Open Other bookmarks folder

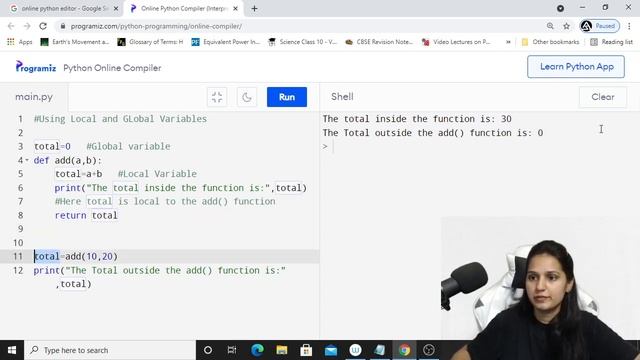click(550, 42)
